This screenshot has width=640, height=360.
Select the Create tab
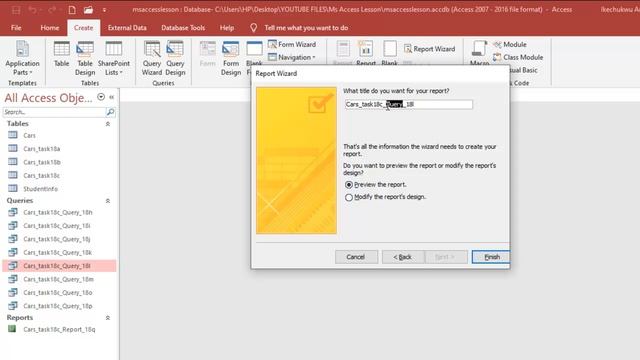click(83, 28)
